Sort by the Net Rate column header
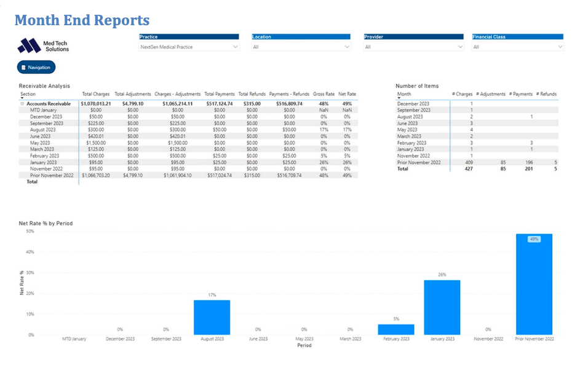Screen dimensions: 588x365 (x=347, y=94)
